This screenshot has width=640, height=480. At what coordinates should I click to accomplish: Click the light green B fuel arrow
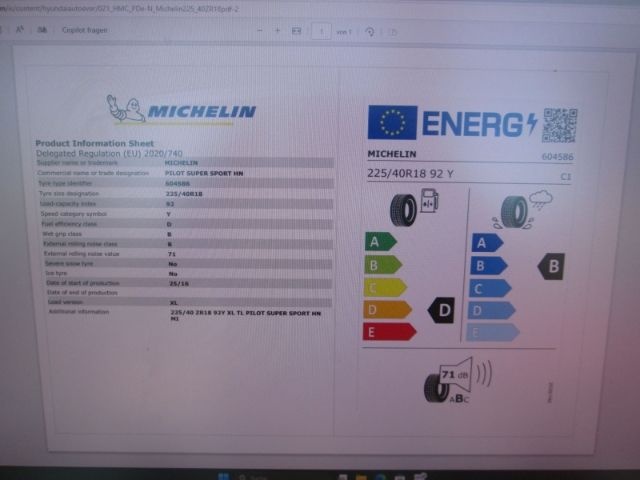point(383,265)
